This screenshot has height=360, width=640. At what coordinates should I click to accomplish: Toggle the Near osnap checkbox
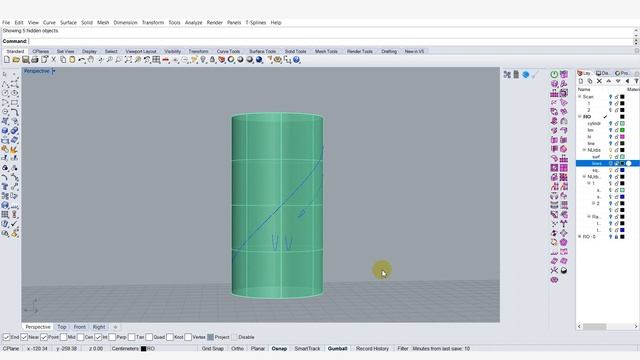click(x=24, y=337)
